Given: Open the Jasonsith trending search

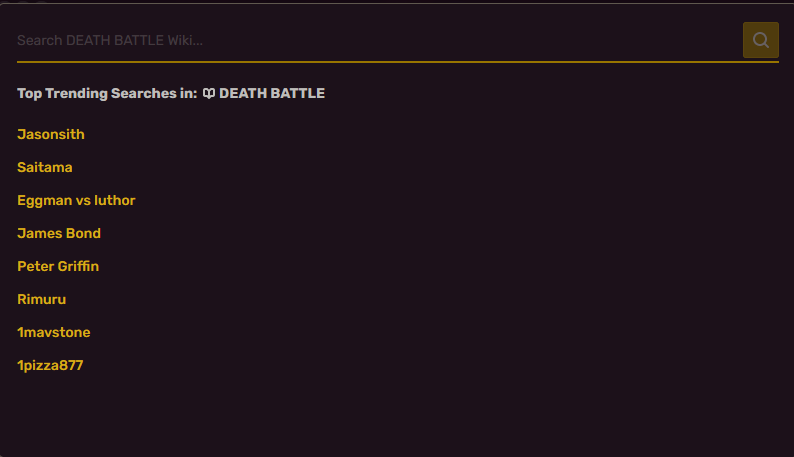Looking at the screenshot, I should pyautogui.click(x=51, y=134).
